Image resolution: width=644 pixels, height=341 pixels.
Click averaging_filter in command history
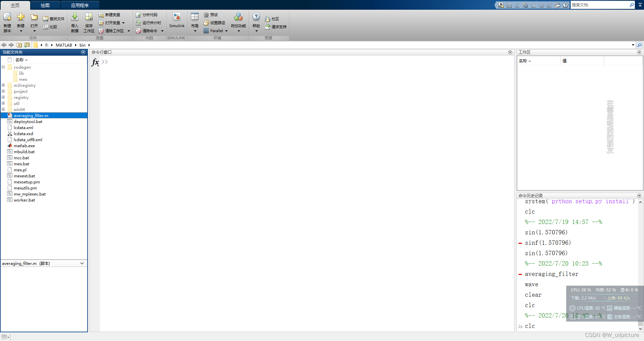(x=552, y=274)
